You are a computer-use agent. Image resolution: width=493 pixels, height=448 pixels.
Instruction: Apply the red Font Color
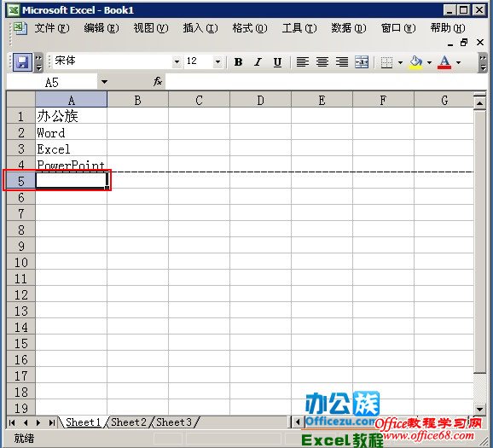click(x=444, y=62)
